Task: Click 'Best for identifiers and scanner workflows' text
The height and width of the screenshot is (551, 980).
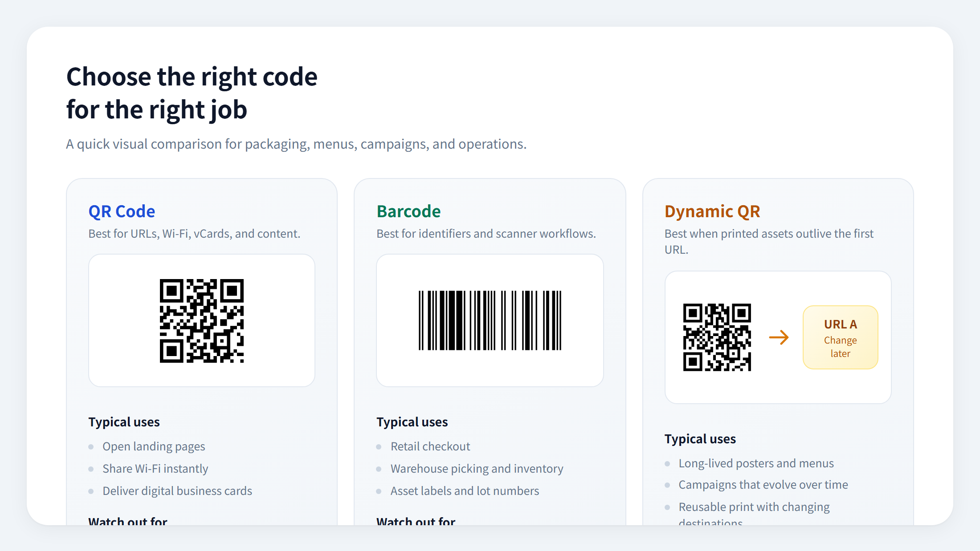Action: [x=486, y=234]
